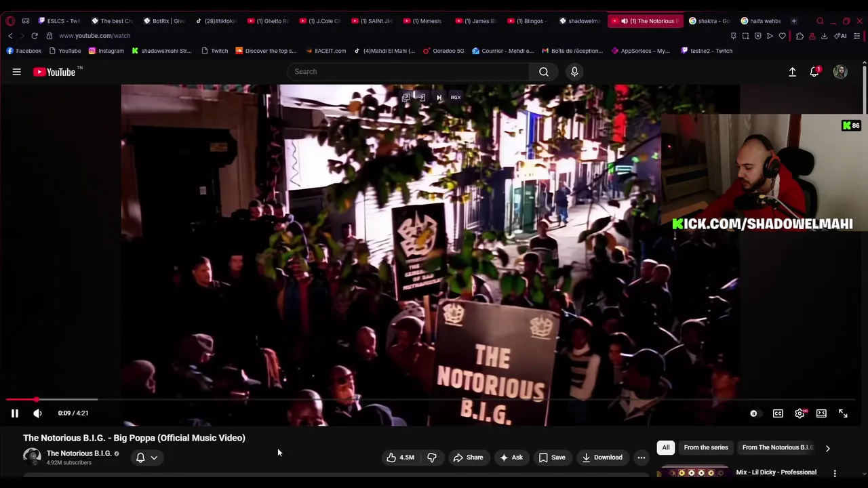Open testne2 - Twitch bookmark

tap(707, 51)
